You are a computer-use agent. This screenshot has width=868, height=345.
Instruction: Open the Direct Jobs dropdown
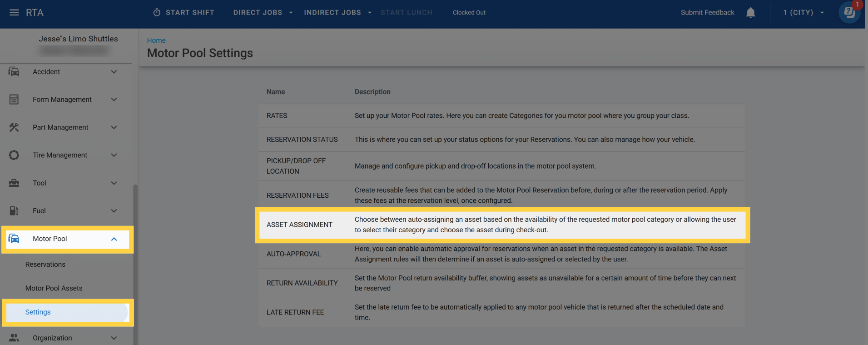263,13
